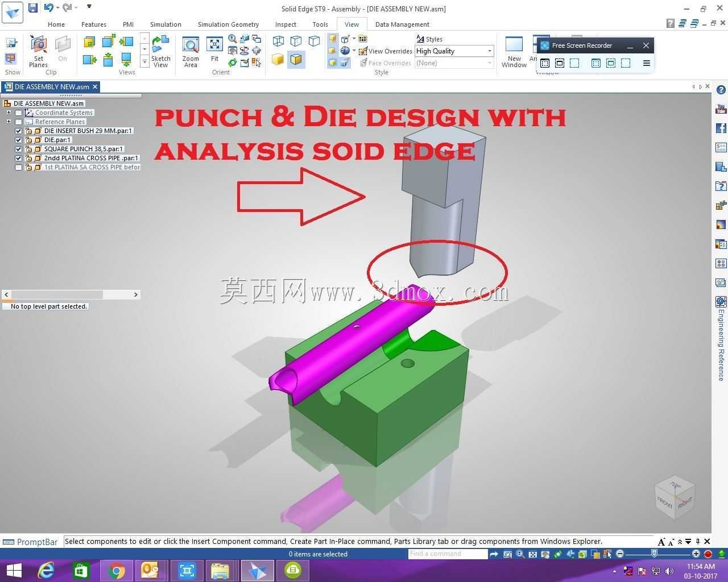Toggle Reference Planes checkbox

coord(19,122)
